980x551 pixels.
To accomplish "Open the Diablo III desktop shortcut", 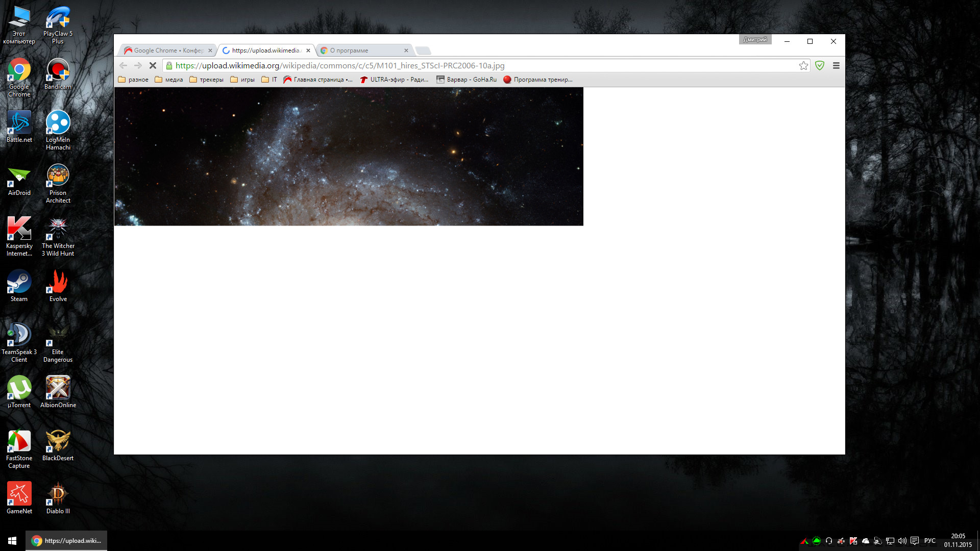I will 58,498.
